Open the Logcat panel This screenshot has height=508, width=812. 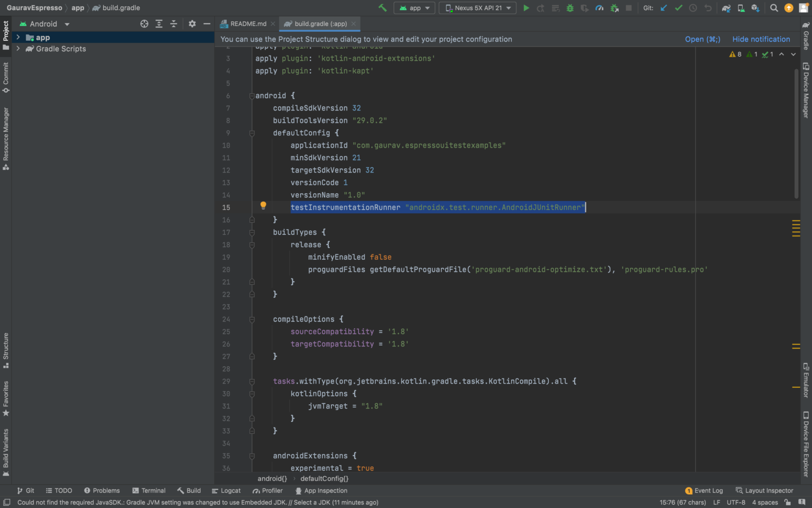[226, 491]
